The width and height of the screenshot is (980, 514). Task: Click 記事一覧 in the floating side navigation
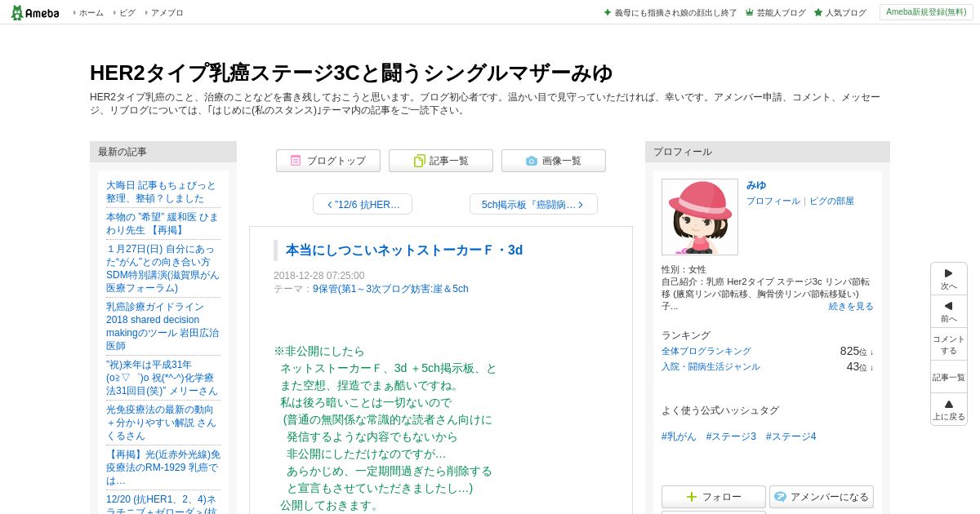(949, 377)
